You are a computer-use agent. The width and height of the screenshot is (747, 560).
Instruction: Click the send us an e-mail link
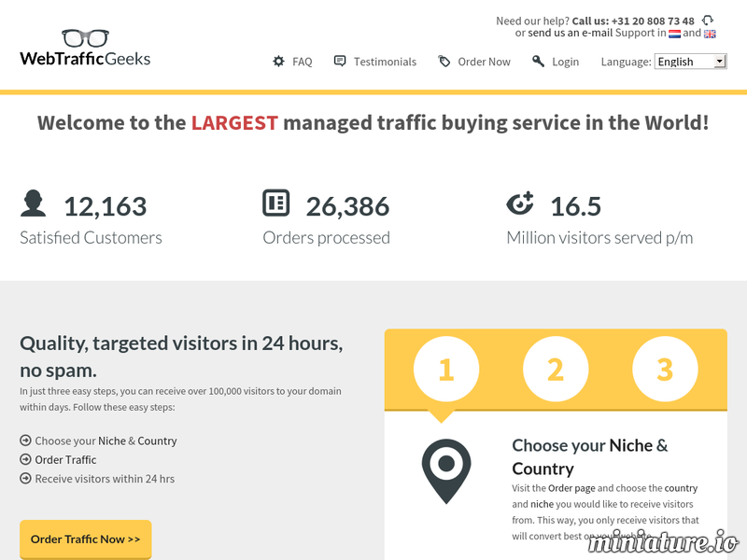tap(571, 32)
